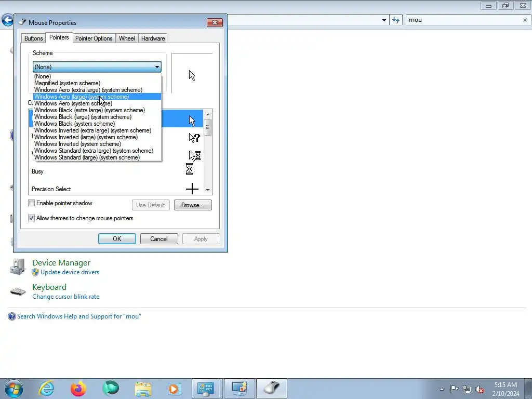Open Device Manager link

61,262
